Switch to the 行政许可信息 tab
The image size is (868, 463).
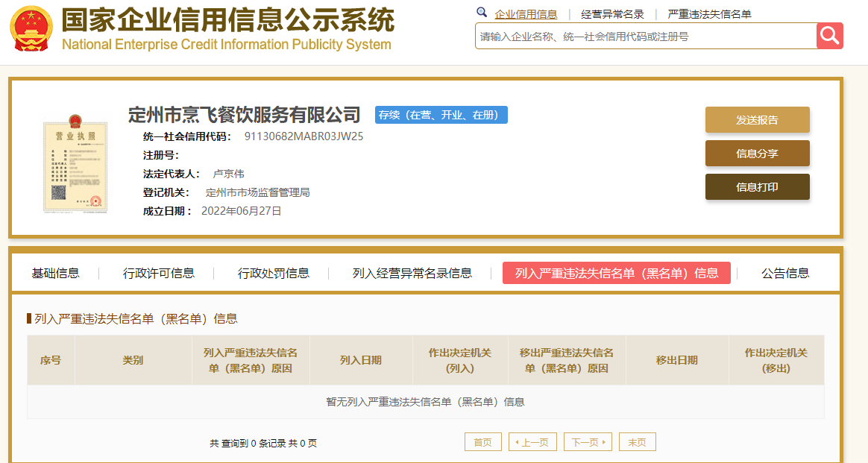click(158, 274)
